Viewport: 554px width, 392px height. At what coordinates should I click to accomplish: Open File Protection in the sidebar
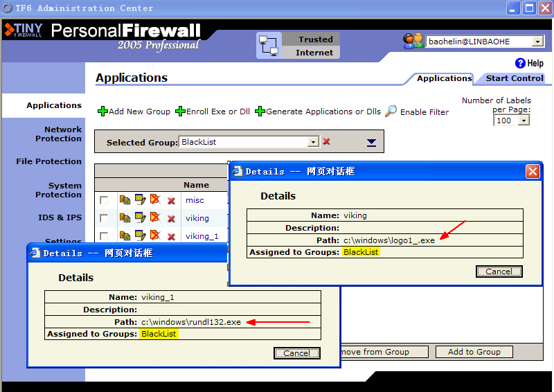pos(48,161)
